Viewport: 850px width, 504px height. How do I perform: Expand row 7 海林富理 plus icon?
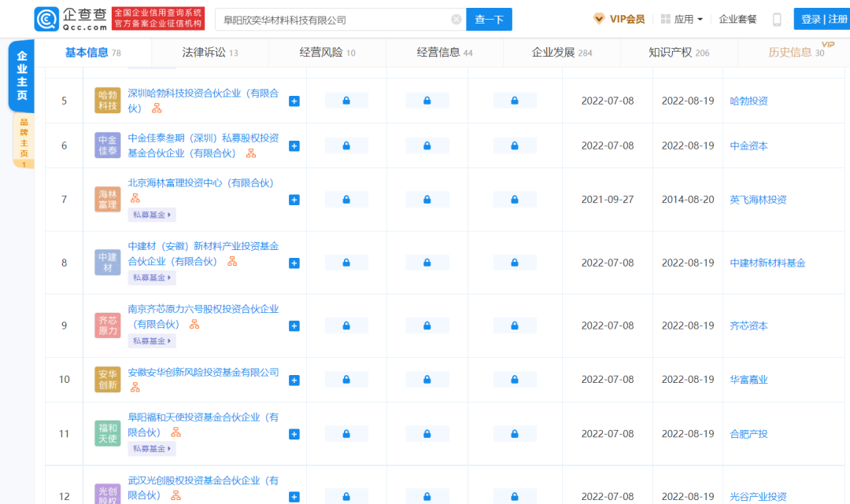294,200
